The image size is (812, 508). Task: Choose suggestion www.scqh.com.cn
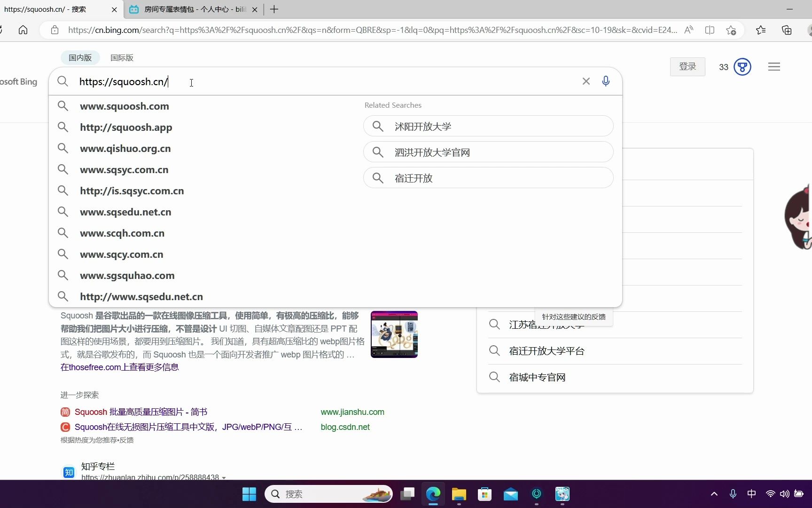point(122,233)
